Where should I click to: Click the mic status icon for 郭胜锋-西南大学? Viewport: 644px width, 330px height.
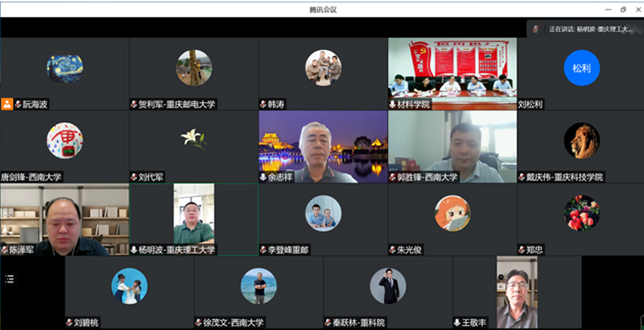pyautogui.click(x=393, y=177)
